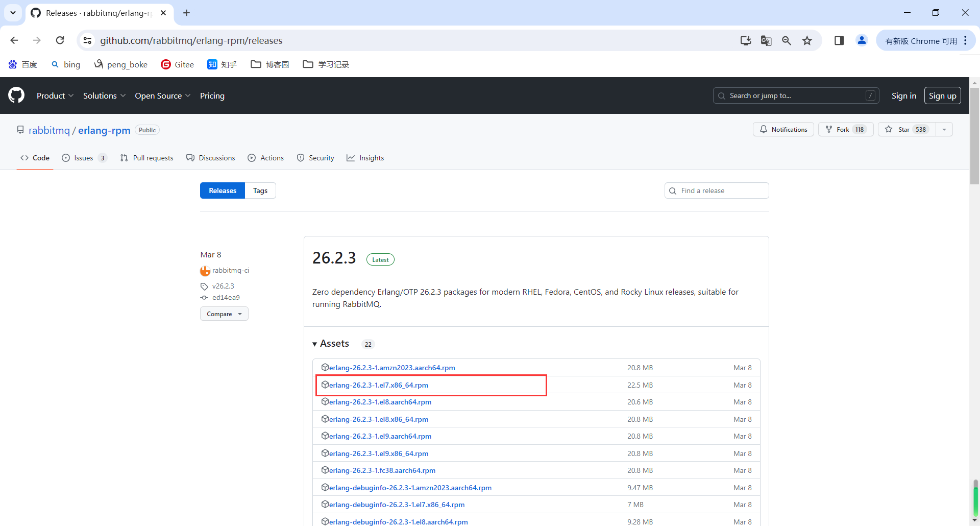Image resolution: width=980 pixels, height=526 pixels.
Task: Select the Releases toggle button
Action: [223, 190]
